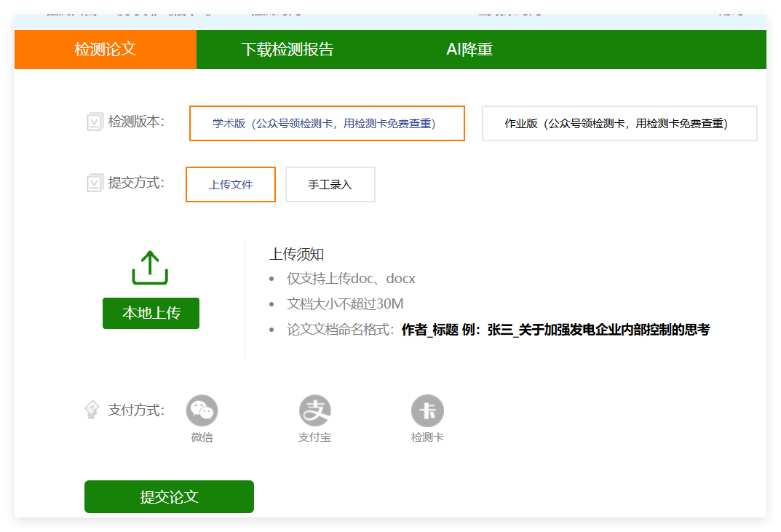Switch to the 检测论文 tab

pyautogui.click(x=105, y=49)
